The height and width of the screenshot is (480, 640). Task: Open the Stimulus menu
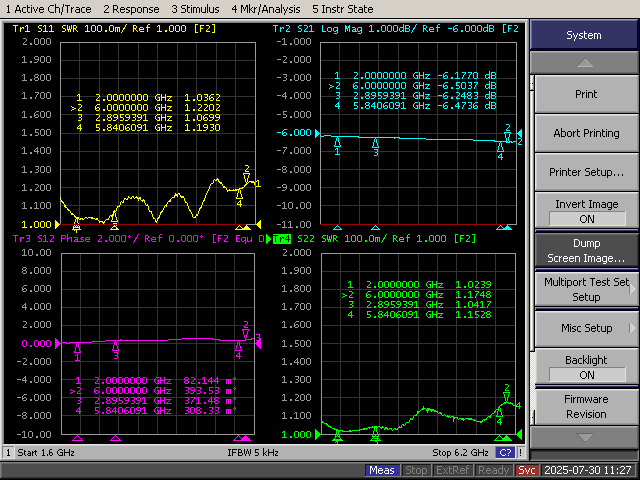tap(195, 9)
